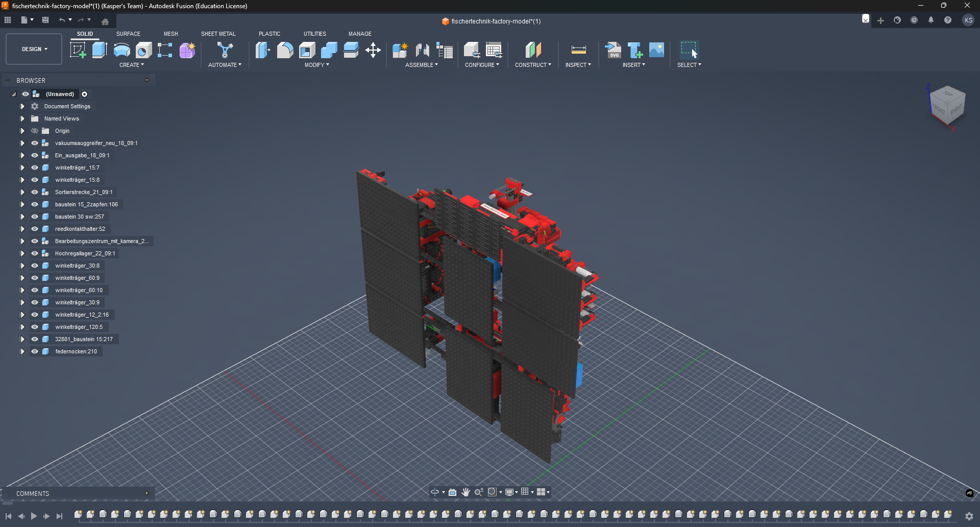Viewport: 980px width, 527px height.
Task: Select the Extrude tool in Create
Action: tap(100, 50)
